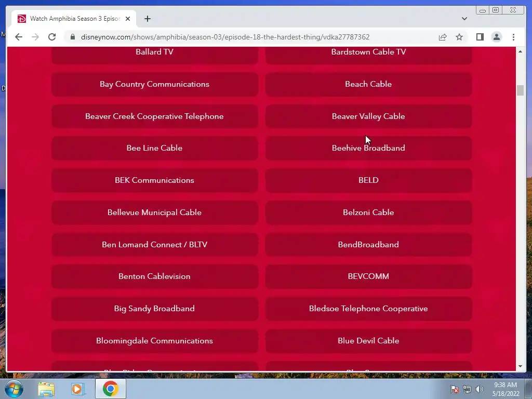Select Bledsoe Telephone Cooperative
The width and height of the screenshot is (532, 399).
368,309
